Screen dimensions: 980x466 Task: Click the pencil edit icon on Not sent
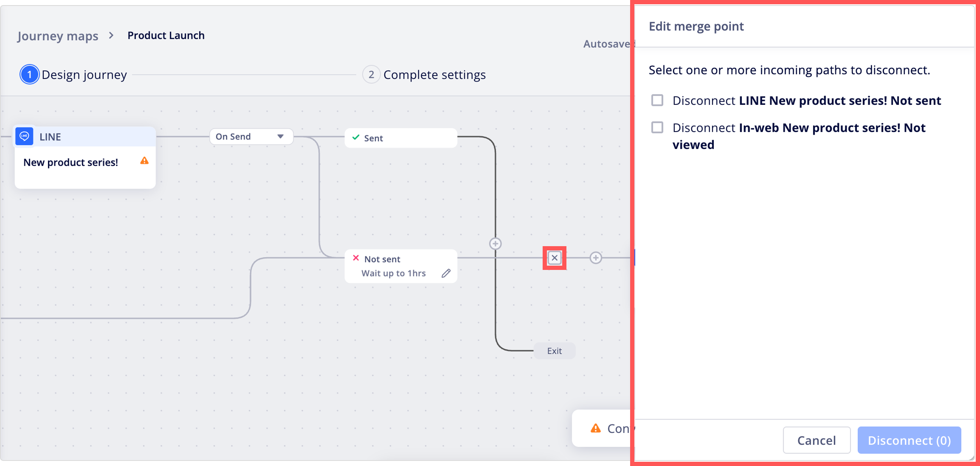[x=446, y=273]
